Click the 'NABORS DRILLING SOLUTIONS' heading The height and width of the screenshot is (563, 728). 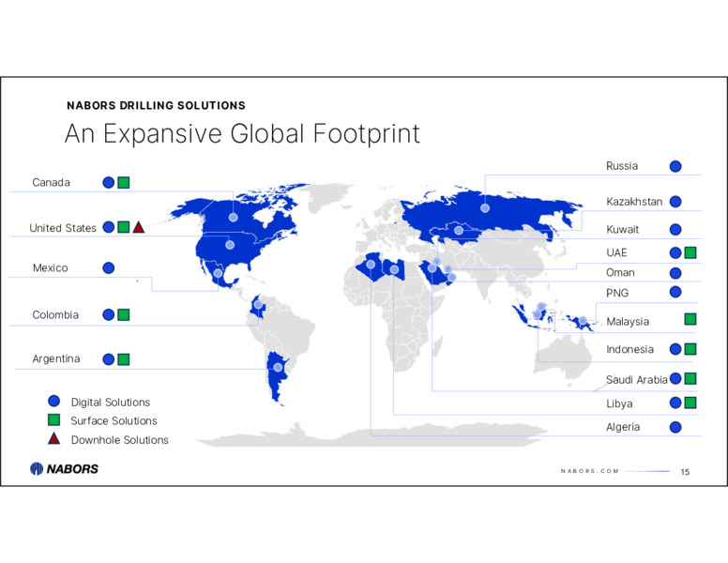156,105
